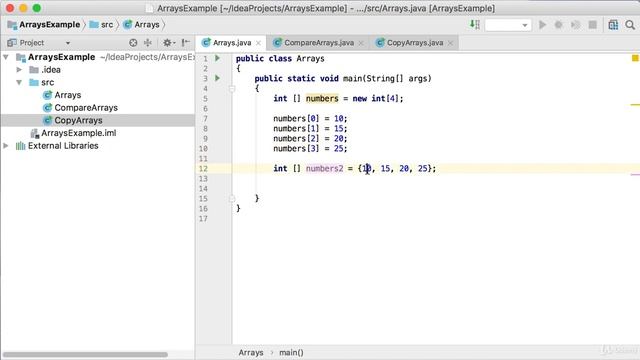Click the line number 12 in gutter

point(203,169)
